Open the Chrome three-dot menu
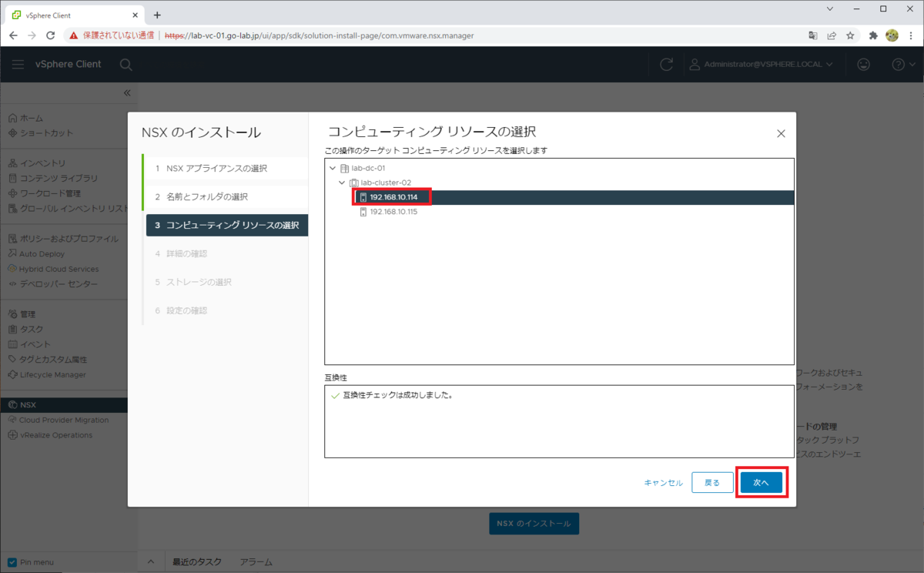 pyautogui.click(x=910, y=35)
